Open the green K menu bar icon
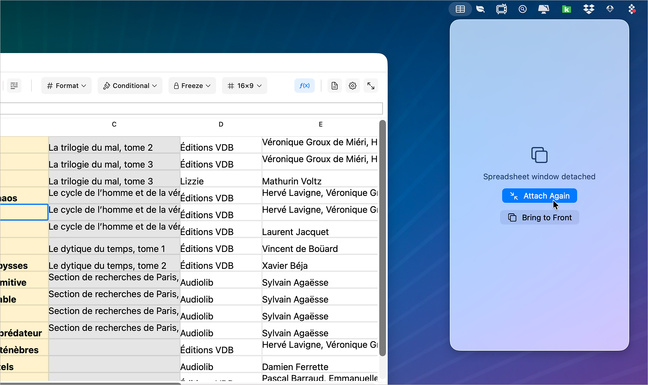Screen dimensions: 648x385 click(x=566, y=9)
